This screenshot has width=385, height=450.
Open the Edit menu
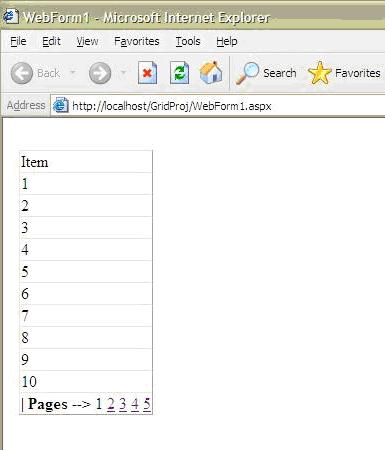[51, 41]
